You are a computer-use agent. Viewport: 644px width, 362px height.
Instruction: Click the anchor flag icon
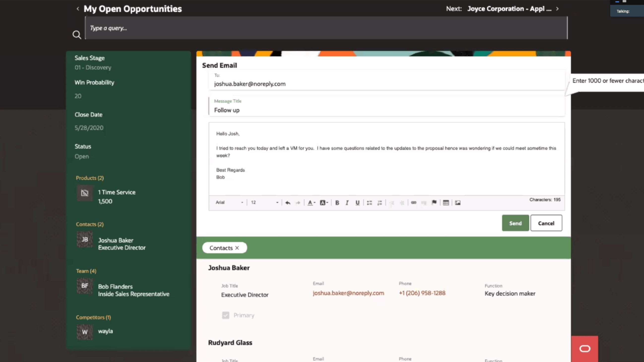434,202
